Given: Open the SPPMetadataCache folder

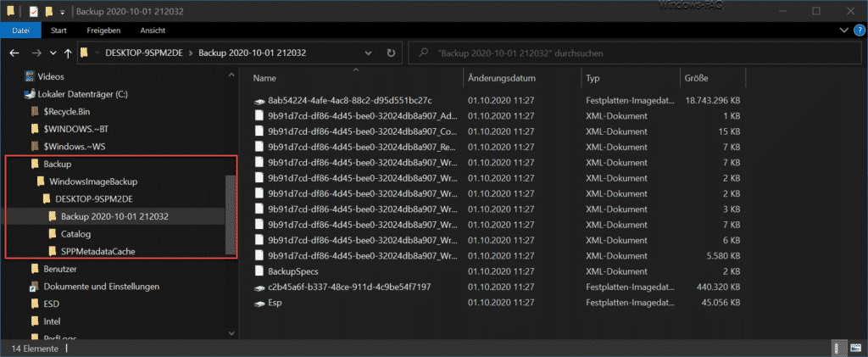Looking at the screenshot, I should (98, 251).
